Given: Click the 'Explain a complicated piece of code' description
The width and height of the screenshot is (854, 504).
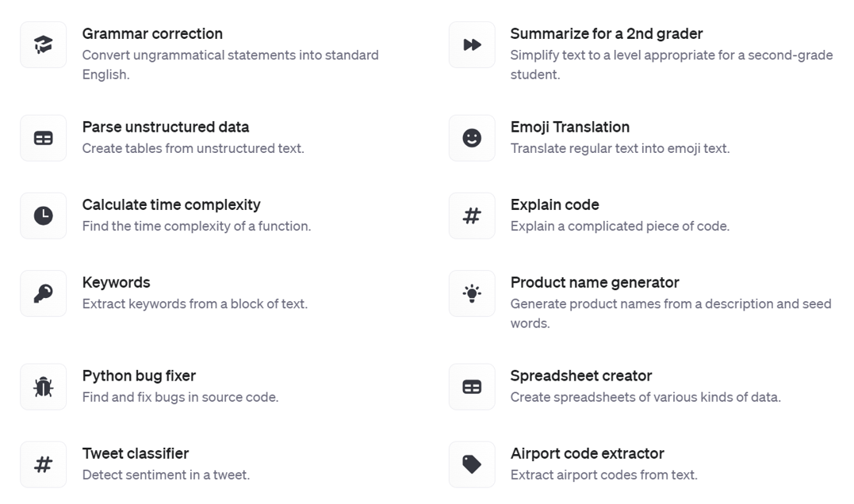Looking at the screenshot, I should click(619, 227).
